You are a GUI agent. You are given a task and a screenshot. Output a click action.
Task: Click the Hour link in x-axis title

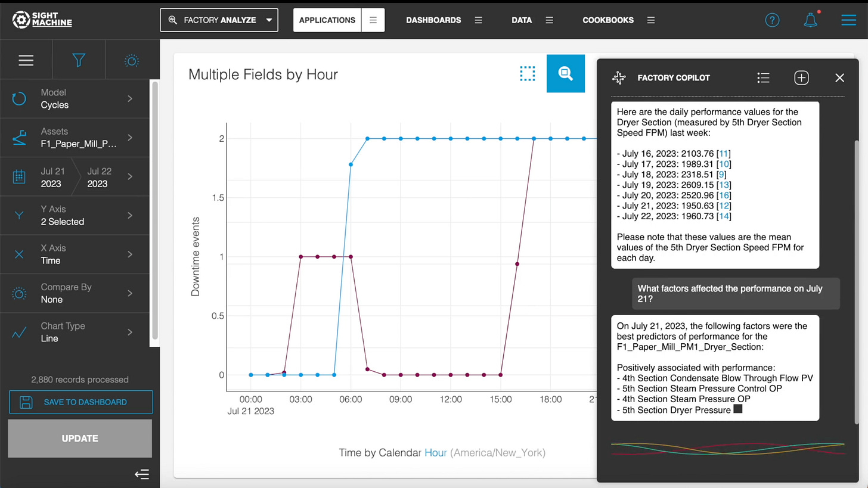point(435,453)
